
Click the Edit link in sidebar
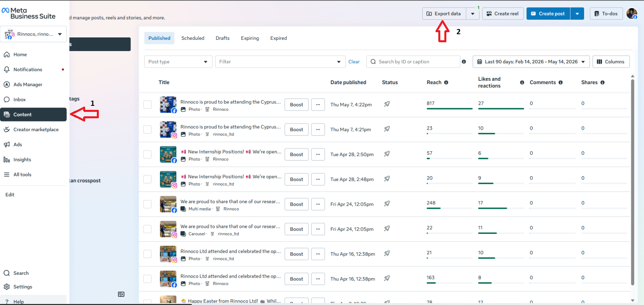click(10, 195)
